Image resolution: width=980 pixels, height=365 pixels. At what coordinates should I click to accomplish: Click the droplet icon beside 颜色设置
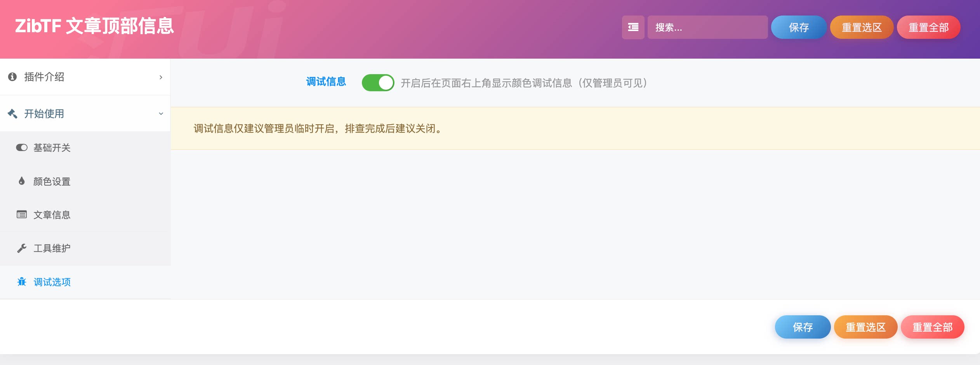point(21,181)
